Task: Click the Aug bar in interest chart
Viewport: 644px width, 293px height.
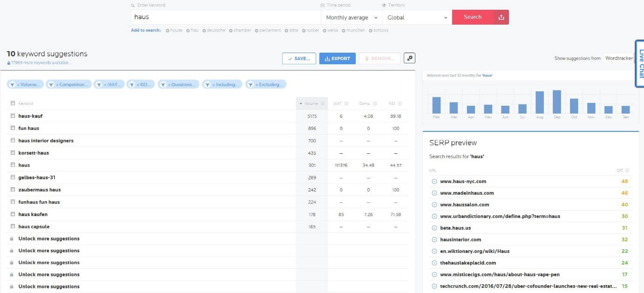Action: click(540, 102)
